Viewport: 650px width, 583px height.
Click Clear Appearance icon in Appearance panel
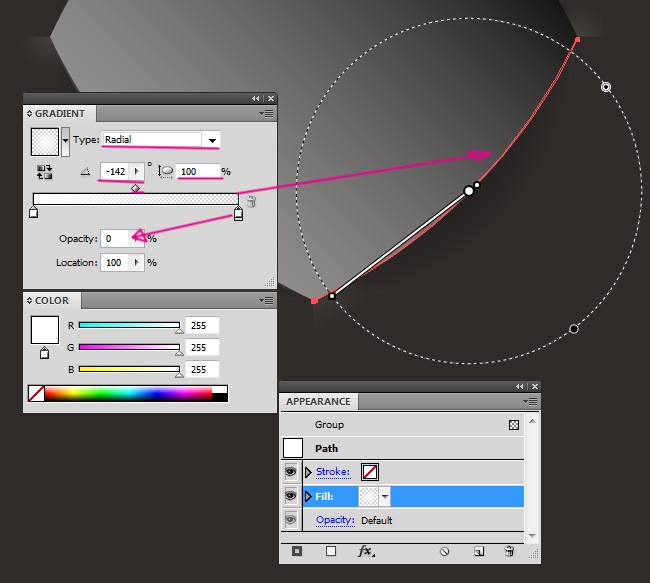(444, 551)
